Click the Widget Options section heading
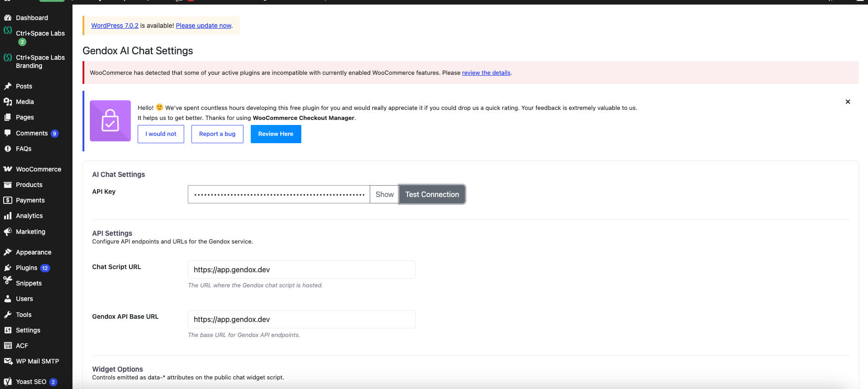This screenshot has width=868, height=389. point(118,369)
